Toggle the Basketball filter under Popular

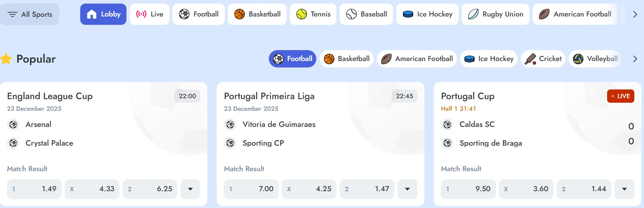(346, 59)
